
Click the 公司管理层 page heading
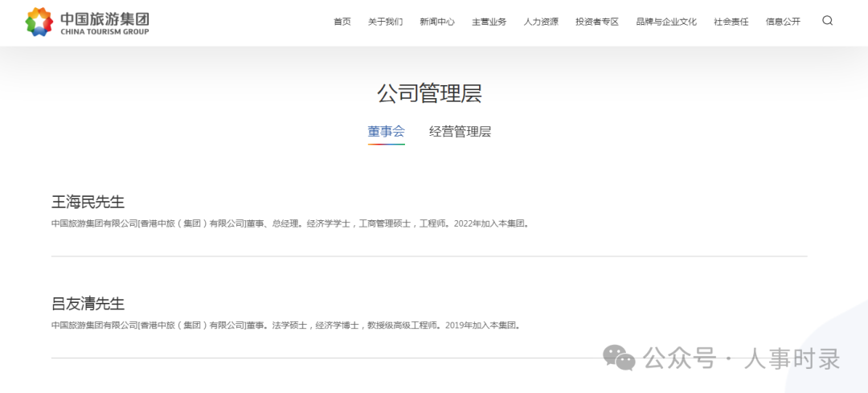[429, 93]
